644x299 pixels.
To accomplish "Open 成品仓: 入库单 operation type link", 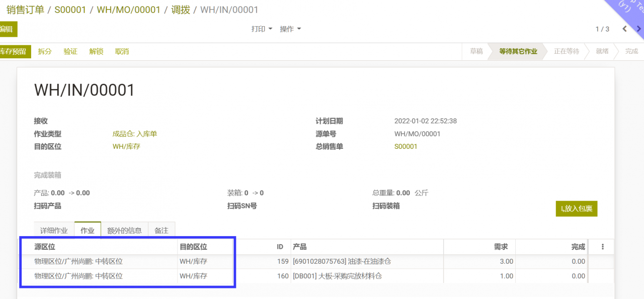I will click(x=135, y=134).
